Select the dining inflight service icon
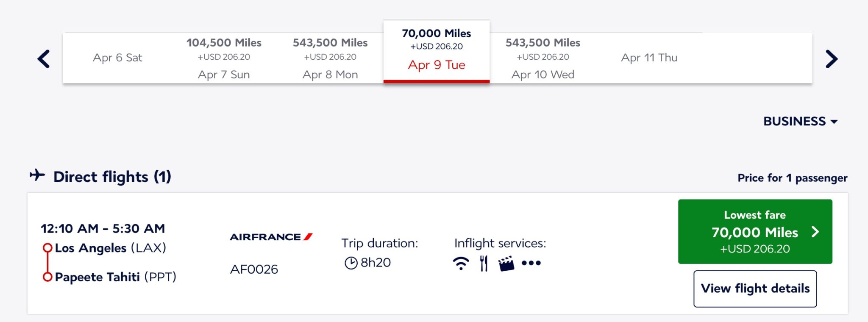The image size is (868, 322). pos(483,263)
